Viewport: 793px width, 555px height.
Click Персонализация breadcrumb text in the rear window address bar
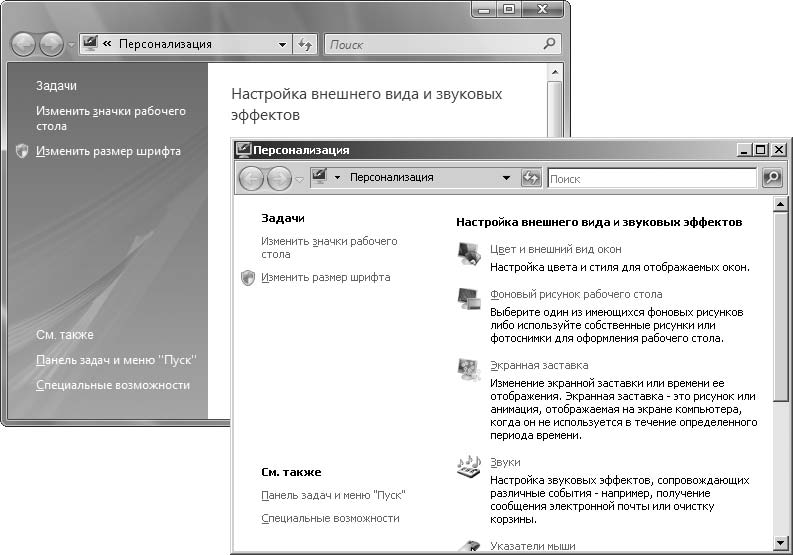coord(165,44)
